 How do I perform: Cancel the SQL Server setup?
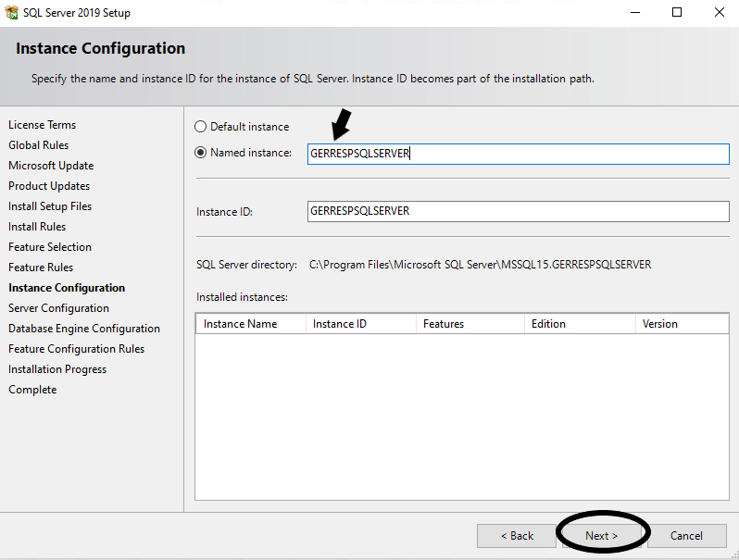coord(687,536)
